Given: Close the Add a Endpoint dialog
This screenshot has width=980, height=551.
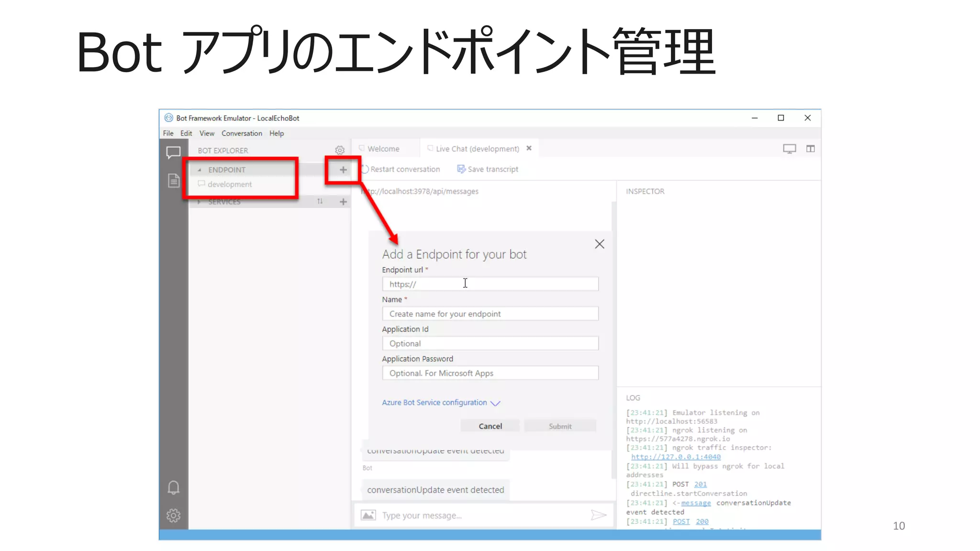Looking at the screenshot, I should click(599, 244).
